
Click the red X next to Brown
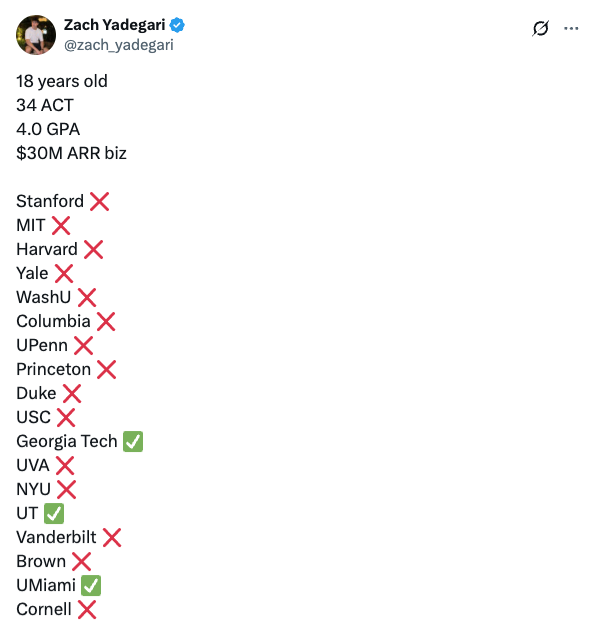pos(81,562)
